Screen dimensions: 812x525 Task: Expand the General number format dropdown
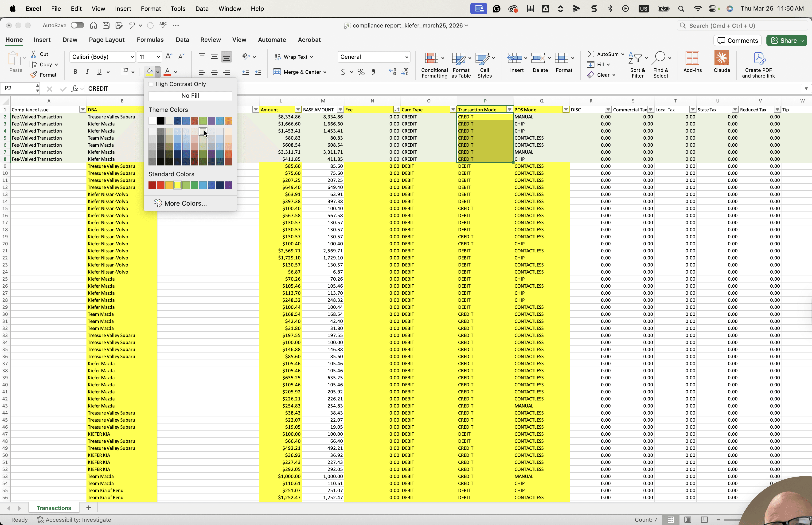click(406, 57)
